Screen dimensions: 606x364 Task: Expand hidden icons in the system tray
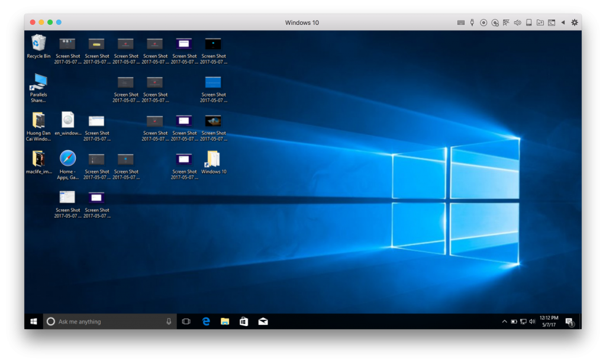tap(504, 321)
